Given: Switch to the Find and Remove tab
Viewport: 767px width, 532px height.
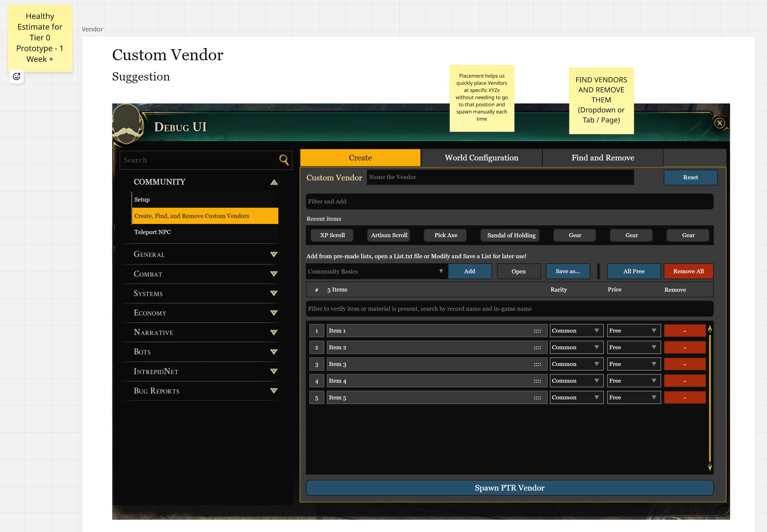Looking at the screenshot, I should click(603, 158).
